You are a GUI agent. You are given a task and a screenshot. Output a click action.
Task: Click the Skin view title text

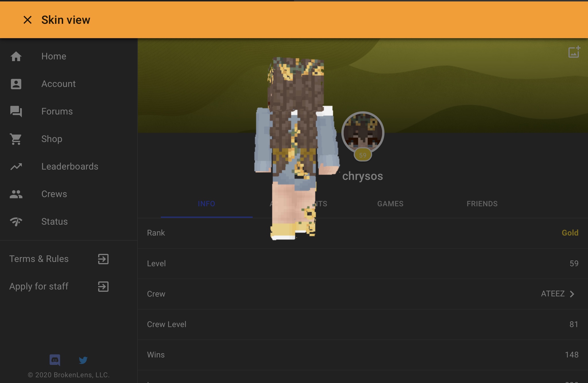coord(66,20)
